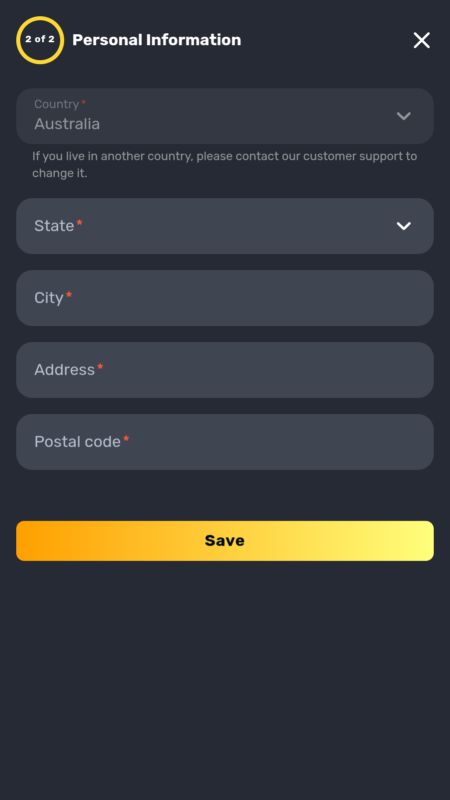The width and height of the screenshot is (450, 800).
Task: Close the Personal Information form with the X
Action: click(421, 40)
